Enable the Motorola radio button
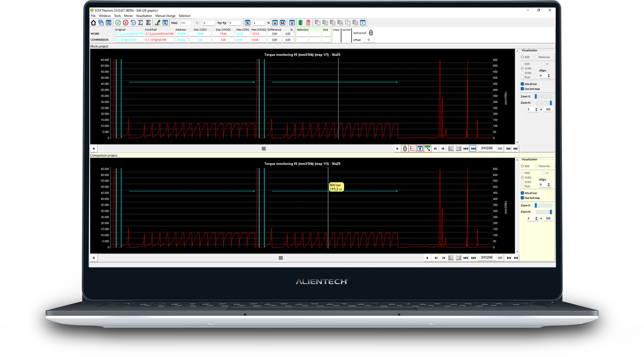This screenshot has width=644, height=357. click(536, 57)
